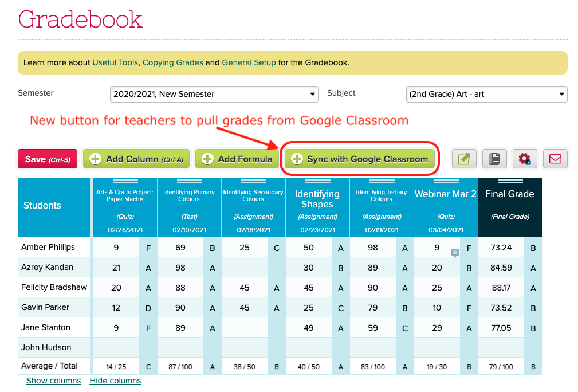Open the gradebook settings gear icon
The height and width of the screenshot is (392, 578).
coord(525,159)
